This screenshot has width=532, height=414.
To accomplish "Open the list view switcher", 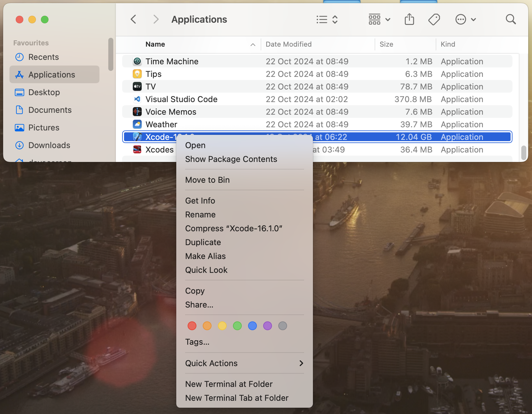I will pos(327,20).
